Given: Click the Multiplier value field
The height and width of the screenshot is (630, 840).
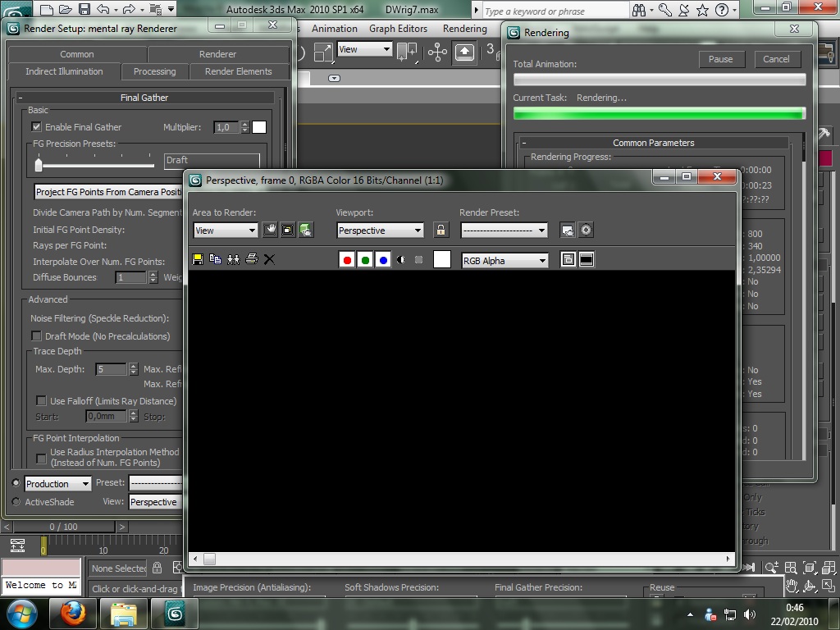Looking at the screenshot, I should point(226,127).
